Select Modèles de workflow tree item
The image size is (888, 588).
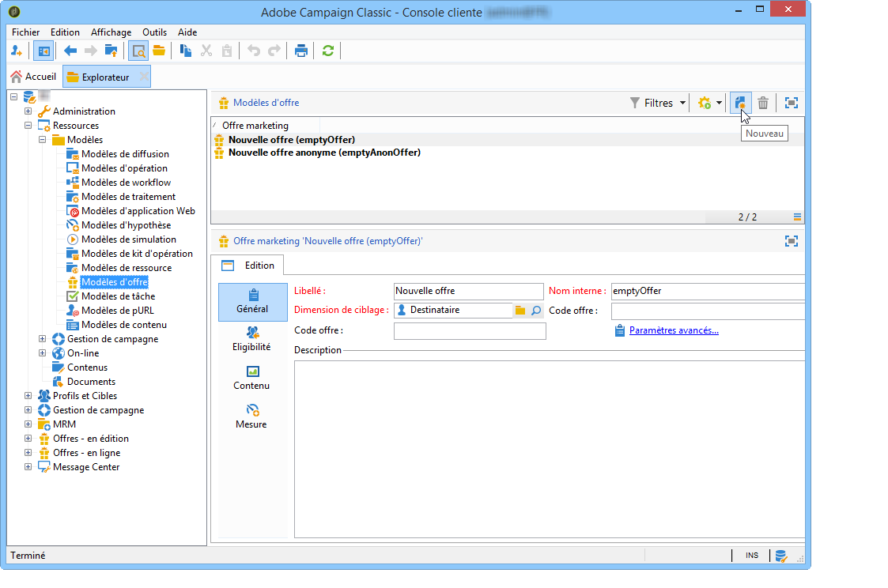point(126,183)
